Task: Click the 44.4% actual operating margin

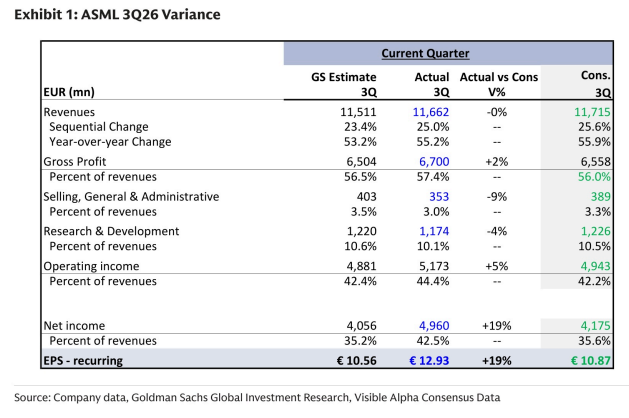Action: 433,281
